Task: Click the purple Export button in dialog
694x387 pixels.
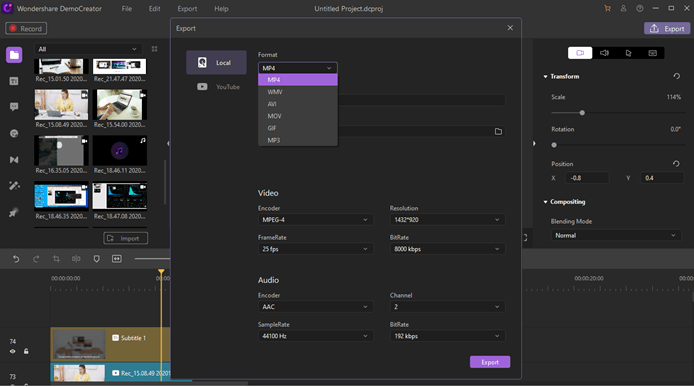Action: (490, 362)
